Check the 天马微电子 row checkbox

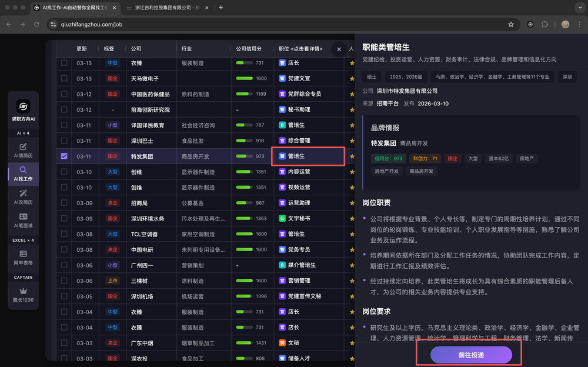coord(64,78)
